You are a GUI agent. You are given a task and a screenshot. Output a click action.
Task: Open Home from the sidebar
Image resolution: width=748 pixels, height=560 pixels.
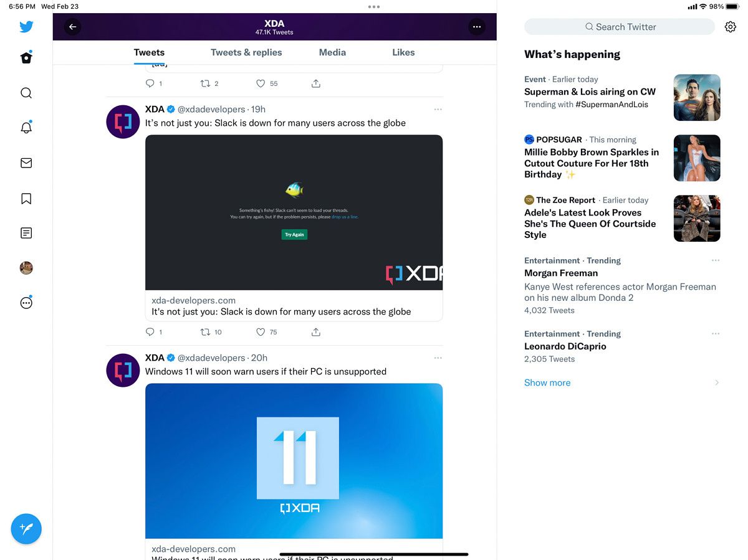pyautogui.click(x=26, y=57)
